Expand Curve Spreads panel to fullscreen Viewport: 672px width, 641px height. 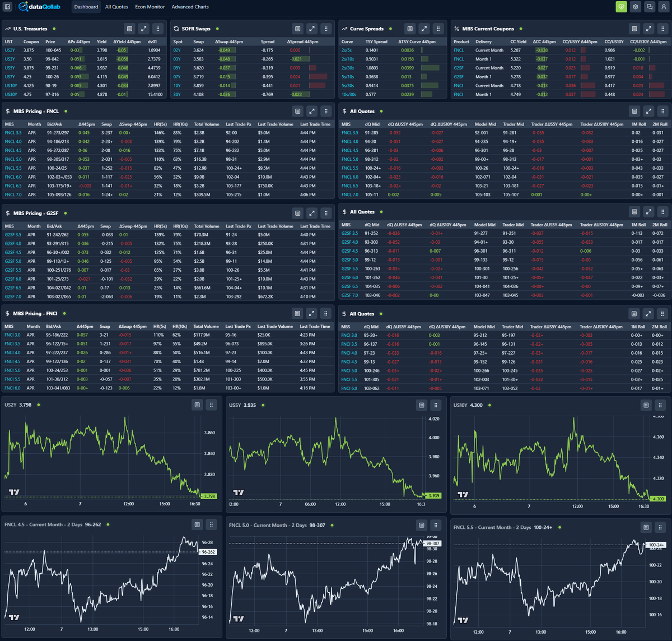424,29
